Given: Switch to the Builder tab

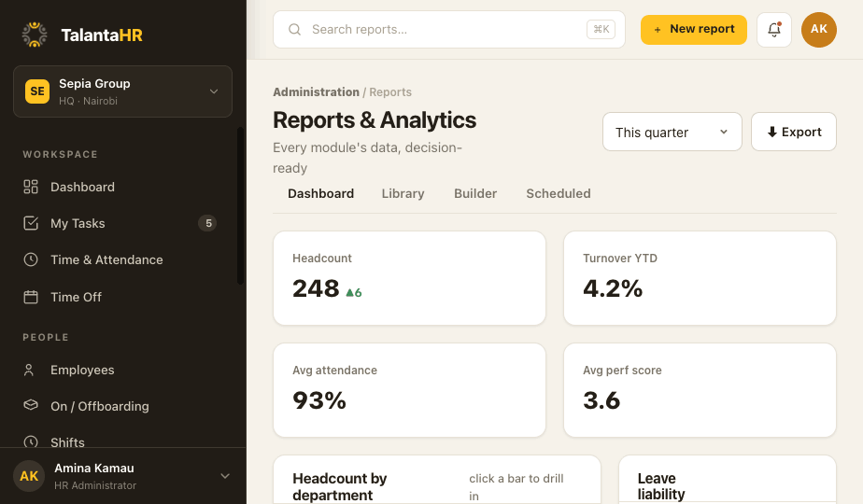Looking at the screenshot, I should tap(475, 194).
